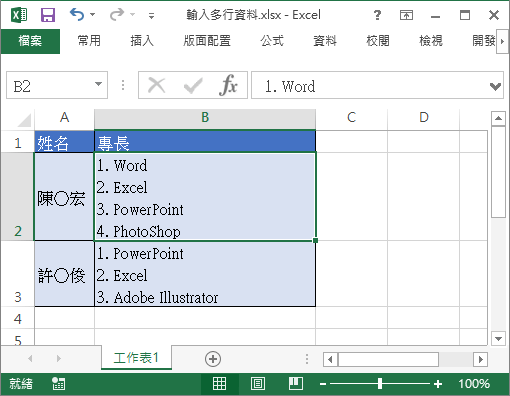Viewport: 510px width, 396px height.
Task: Select the 工作表1 sheet tab
Action: (x=136, y=358)
